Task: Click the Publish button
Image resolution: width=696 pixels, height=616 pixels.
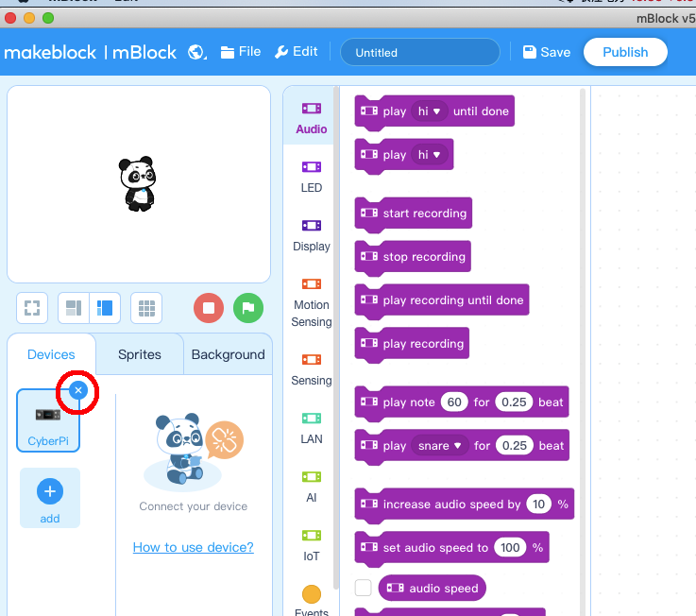Action: [625, 52]
